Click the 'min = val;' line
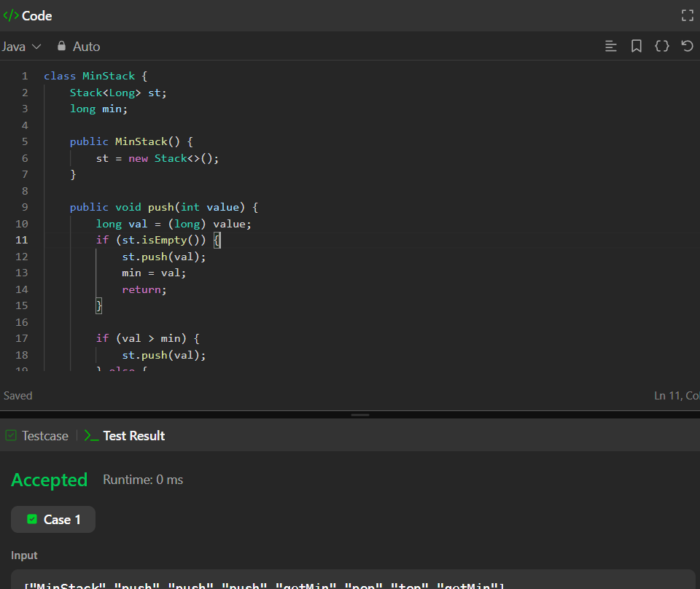Viewport: 700px width, 589px height. click(x=154, y=273)
